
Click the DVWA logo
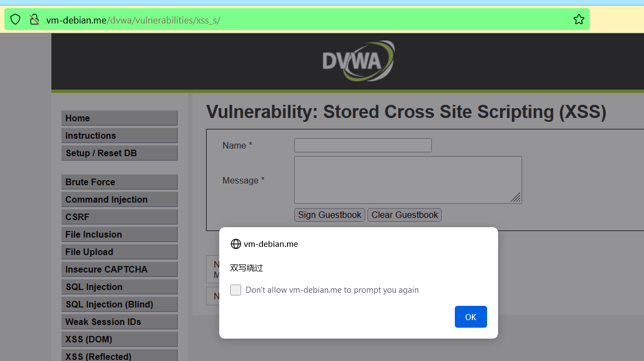358,61
